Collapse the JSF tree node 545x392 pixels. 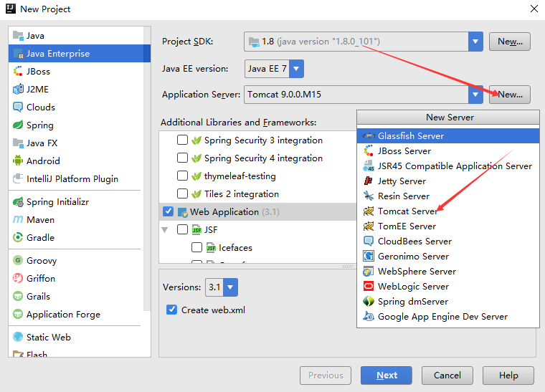tap(166, 230)
